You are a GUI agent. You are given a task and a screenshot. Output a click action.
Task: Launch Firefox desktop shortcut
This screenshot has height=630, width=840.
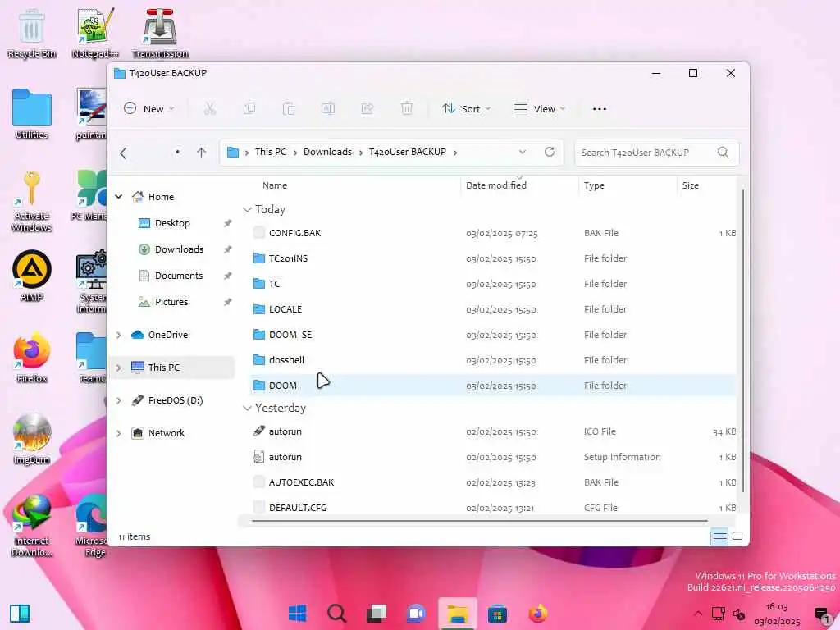[x=32, y=357]
